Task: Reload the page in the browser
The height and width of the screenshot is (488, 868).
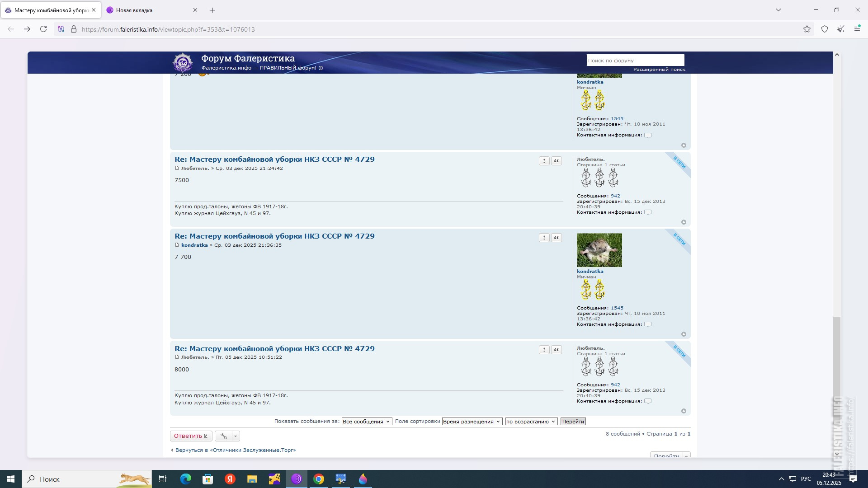Action: (43, 29)
